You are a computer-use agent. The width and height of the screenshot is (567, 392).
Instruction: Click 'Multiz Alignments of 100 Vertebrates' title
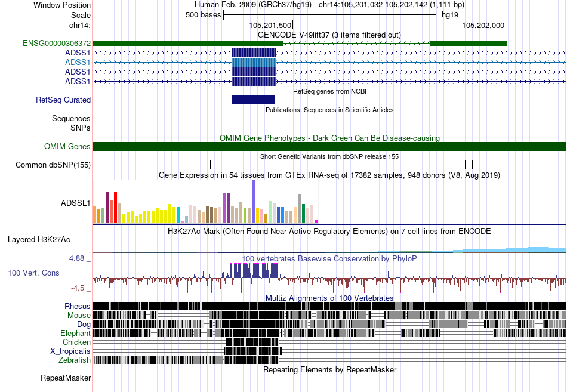click(329, 298)
